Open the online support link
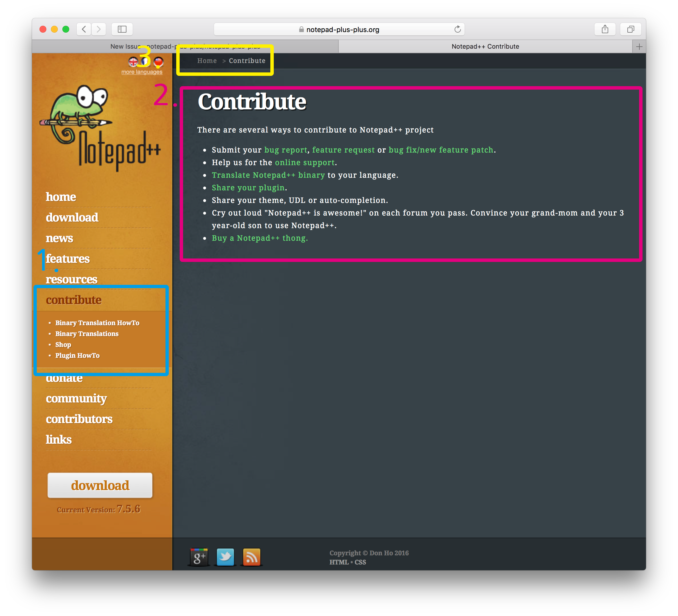678x616 pixels. click(x=305, y=163)
